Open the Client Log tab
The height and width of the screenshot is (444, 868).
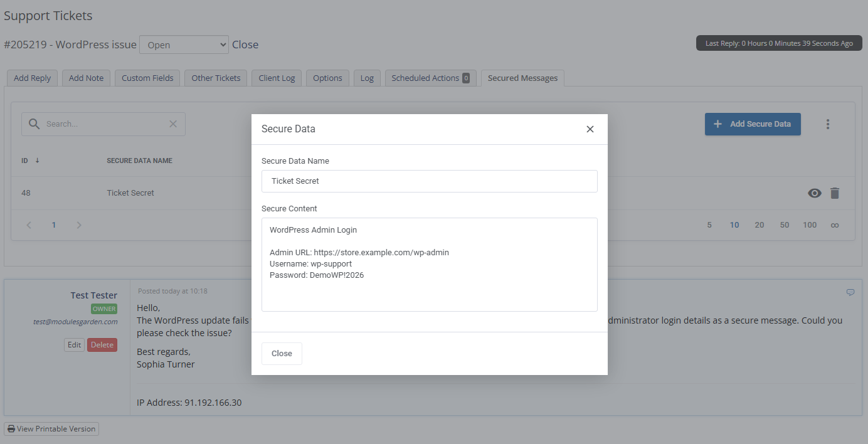pyautogui.click(x=277, y=78)
